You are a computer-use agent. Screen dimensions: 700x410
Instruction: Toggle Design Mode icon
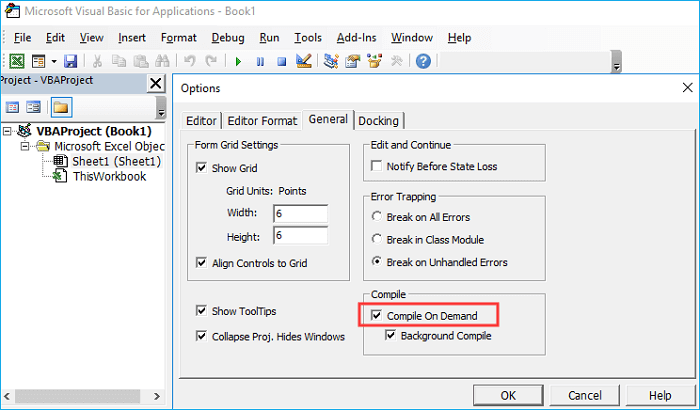coord(304,61)
